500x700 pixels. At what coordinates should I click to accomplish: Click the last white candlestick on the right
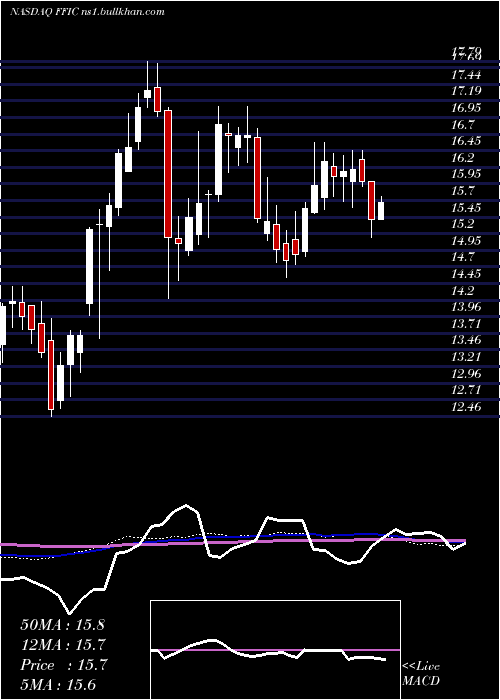(381, 211)
